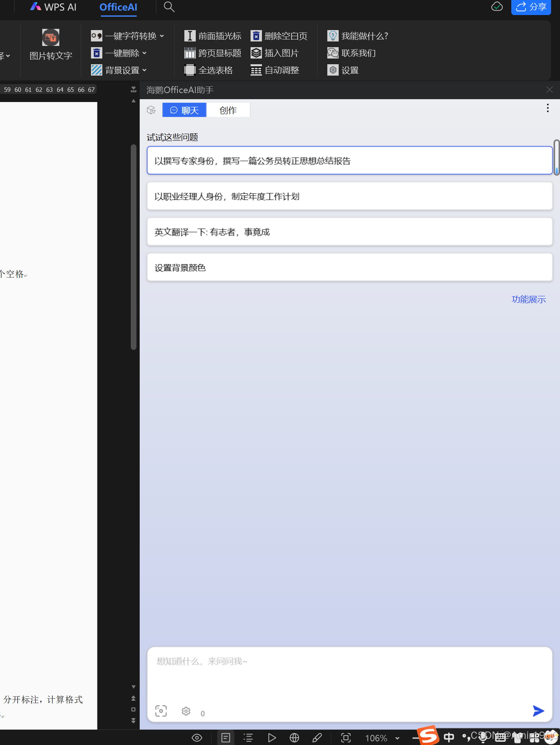
Task: Switch to 聊天 tab
Action: click(x=184, y=110)
